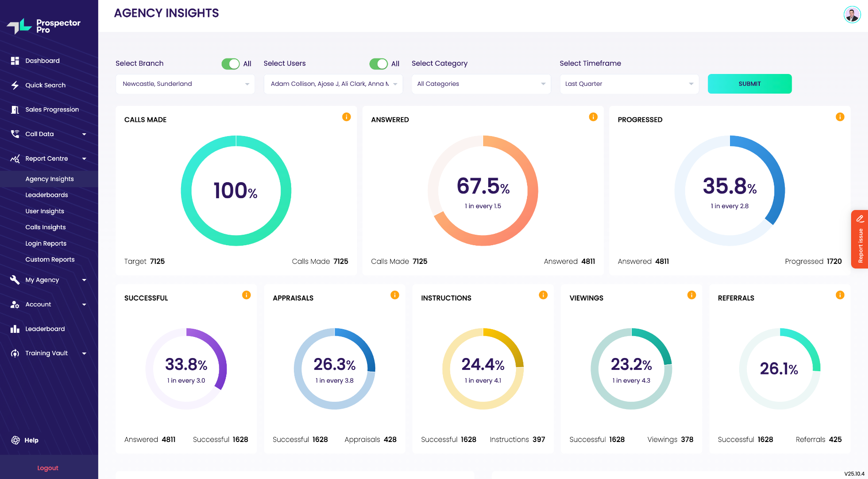Image resolution: width=868 pixels, height=479 pixels.
Task: Click the Report issue side tab
Action: tap(859, 239)
